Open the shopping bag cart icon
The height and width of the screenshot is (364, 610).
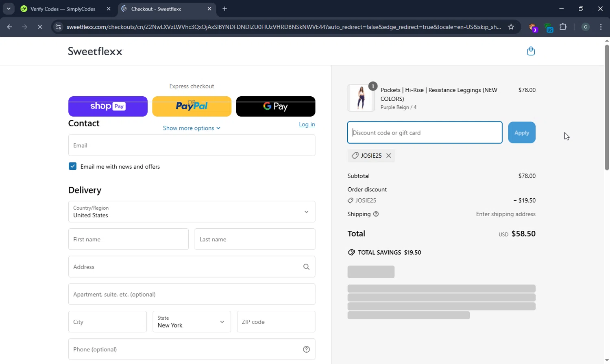tap(531, 51)
